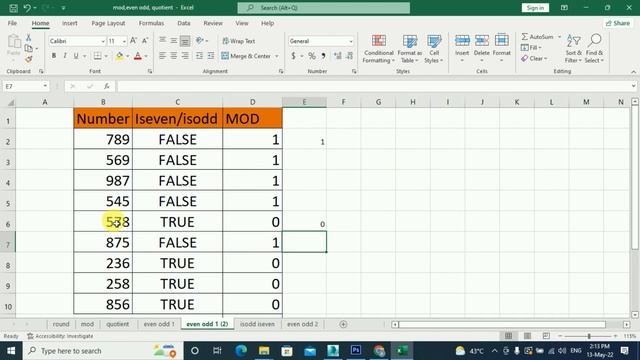
Task: Switch to the Formulas ribbon tab
Action: [151, 23]
